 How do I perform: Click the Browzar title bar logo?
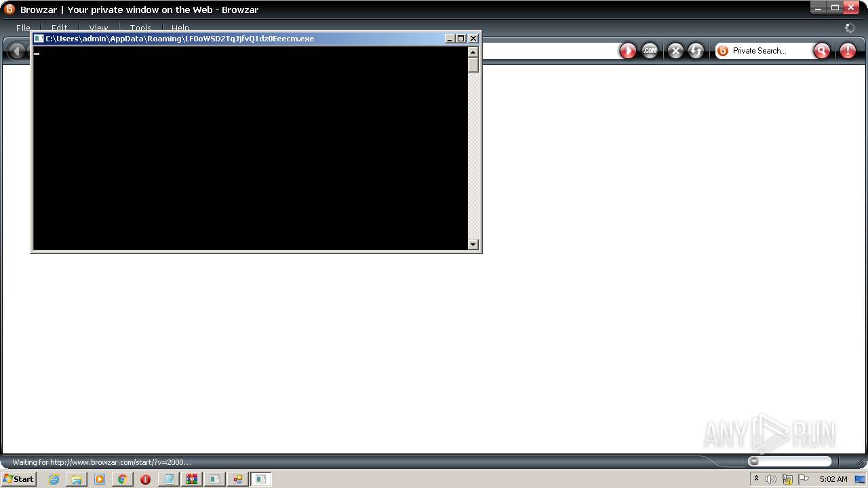coord(9,9)
